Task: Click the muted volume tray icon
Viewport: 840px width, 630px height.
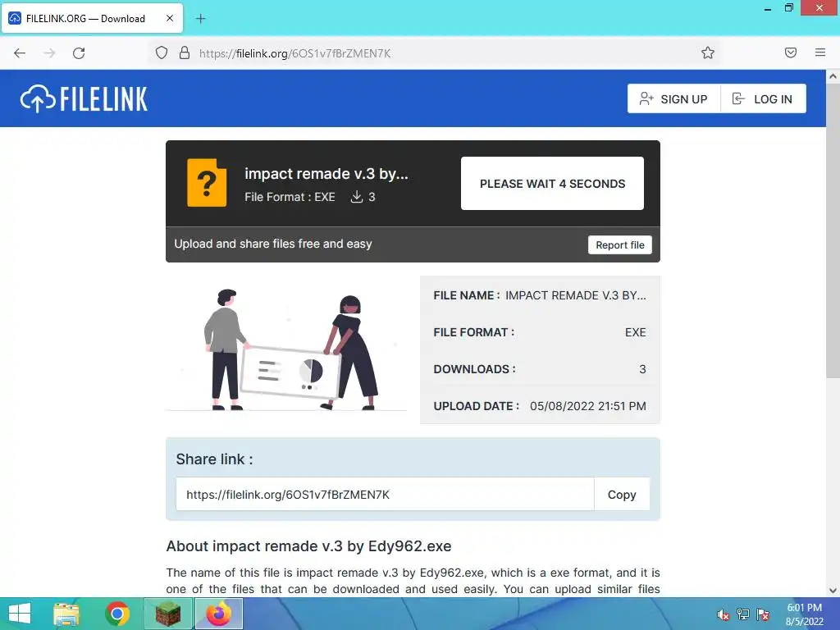Action: [724, 614]
